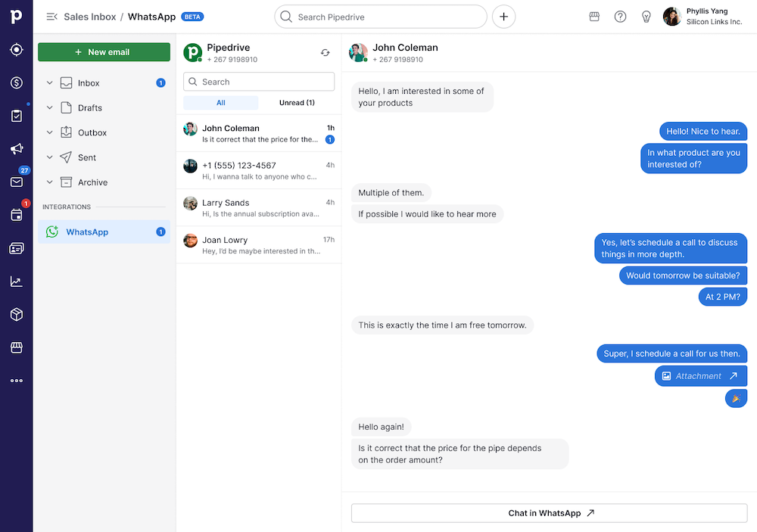Open Deals dollar icon in sidebar

(17, 82)
